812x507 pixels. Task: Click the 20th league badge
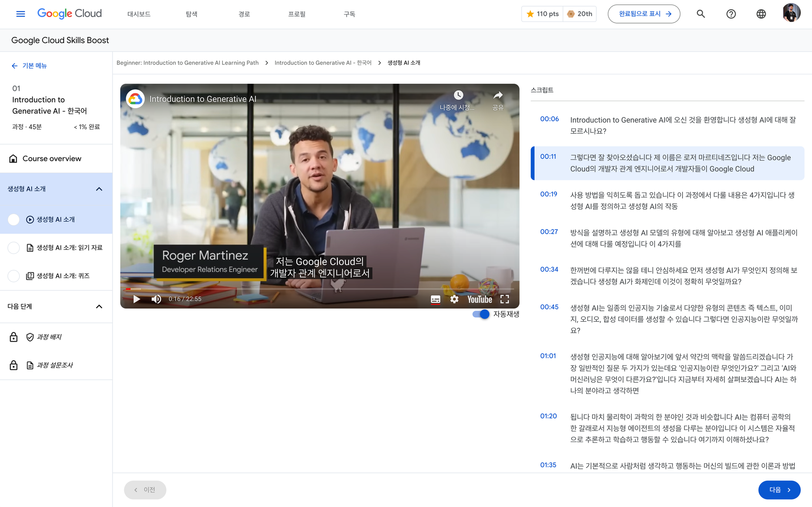point(580,14)
